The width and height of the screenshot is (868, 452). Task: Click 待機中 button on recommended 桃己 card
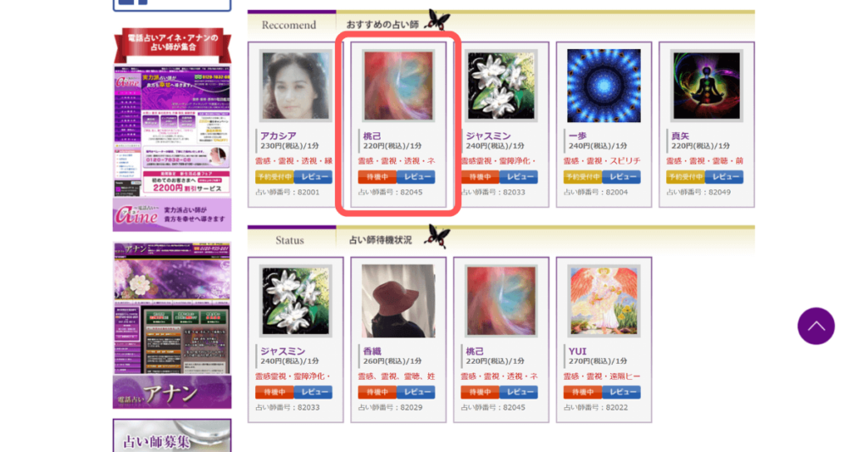click(377, 177)
